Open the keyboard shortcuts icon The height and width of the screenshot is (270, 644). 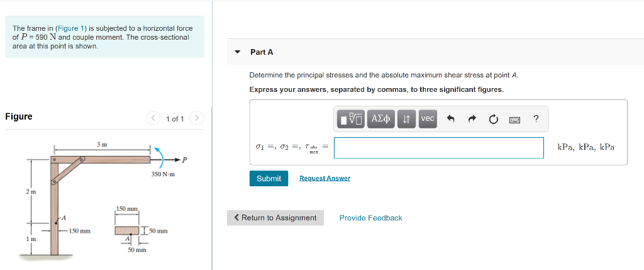click(x=514, y=120)
